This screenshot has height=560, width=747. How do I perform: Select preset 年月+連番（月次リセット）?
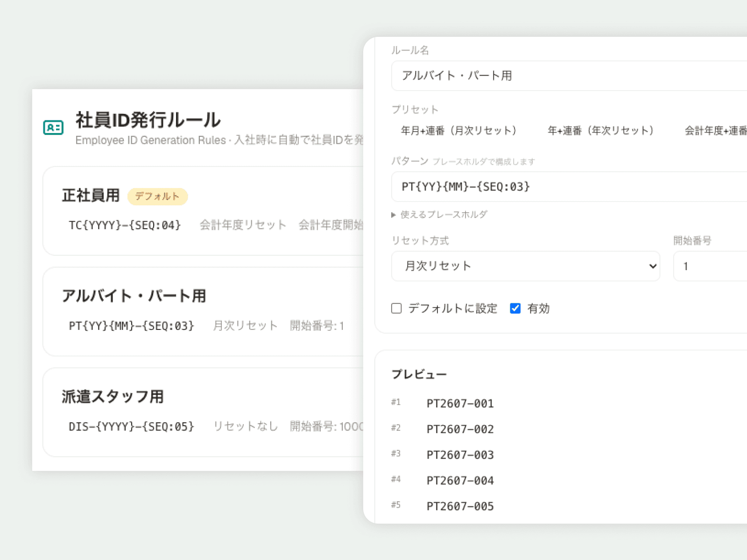coord(459,131)
